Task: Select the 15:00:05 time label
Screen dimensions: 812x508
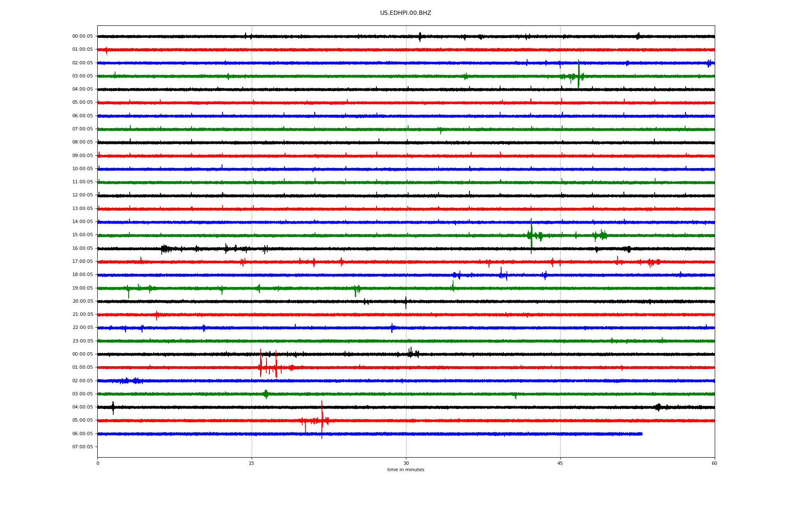Action: pyautogui.click(x=82, y=235)
